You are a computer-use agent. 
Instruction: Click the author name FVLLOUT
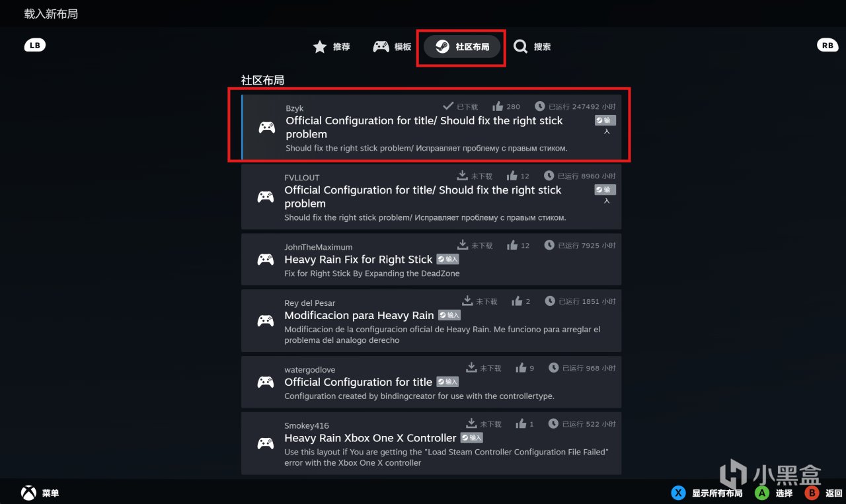click(x=302, y=178)
